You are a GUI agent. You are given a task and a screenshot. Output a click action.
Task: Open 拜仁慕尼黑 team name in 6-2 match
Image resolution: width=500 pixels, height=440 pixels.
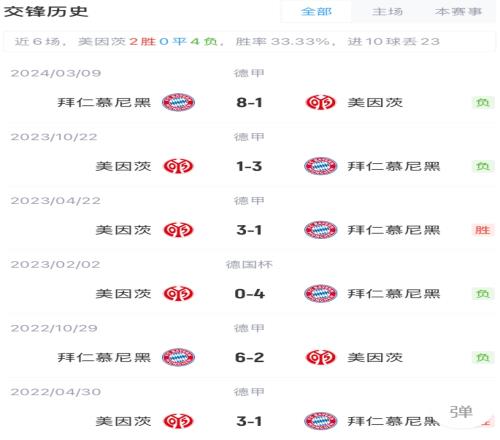point(104,357)
